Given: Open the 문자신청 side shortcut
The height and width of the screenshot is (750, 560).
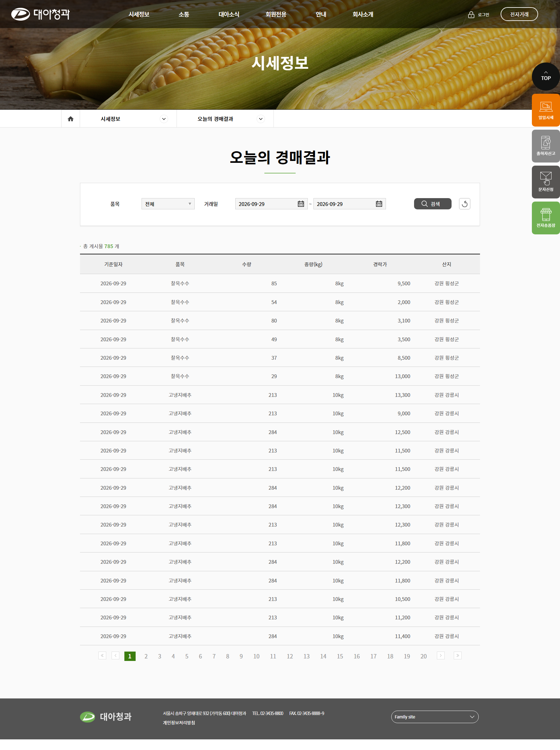Looking at the screenshot, I should click(x=546, y=182).
